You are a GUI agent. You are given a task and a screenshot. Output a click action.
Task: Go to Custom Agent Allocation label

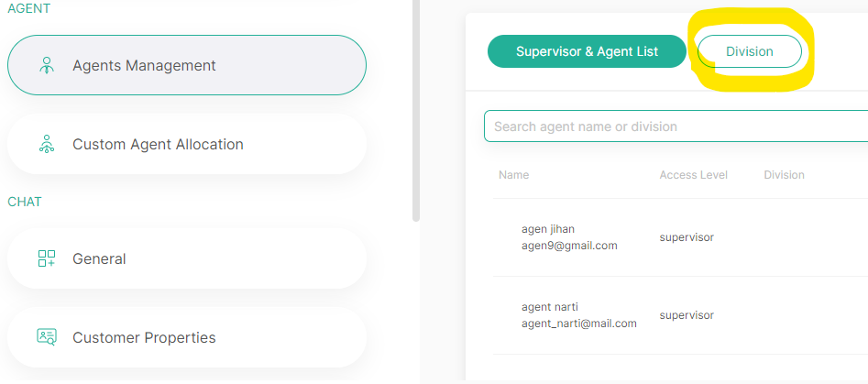pos(158,144)
